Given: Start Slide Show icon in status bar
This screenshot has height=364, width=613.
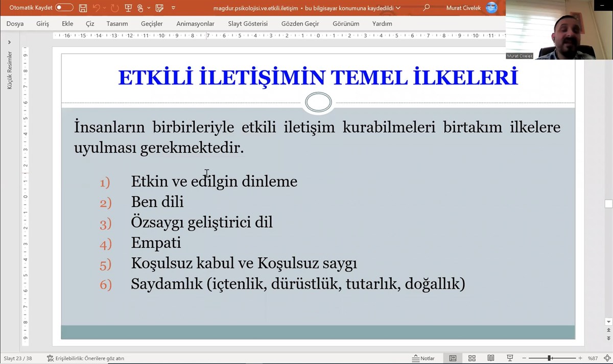Looking at the screenshot, I should 510,358.
